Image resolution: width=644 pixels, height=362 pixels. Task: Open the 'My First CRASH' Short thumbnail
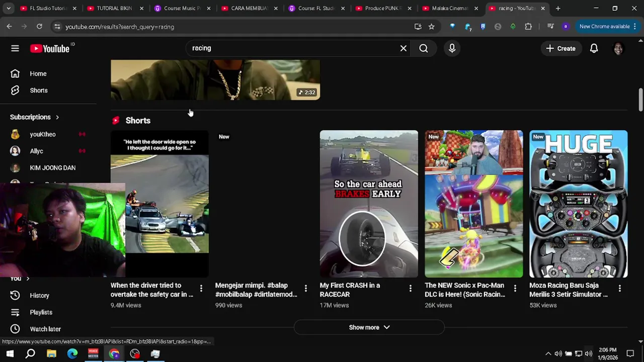point(369,204)
